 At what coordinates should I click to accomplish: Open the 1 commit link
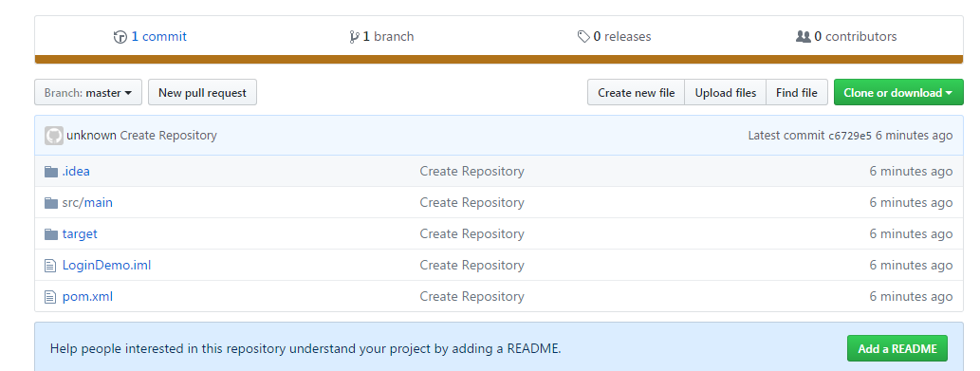click(x=158, y=37)
